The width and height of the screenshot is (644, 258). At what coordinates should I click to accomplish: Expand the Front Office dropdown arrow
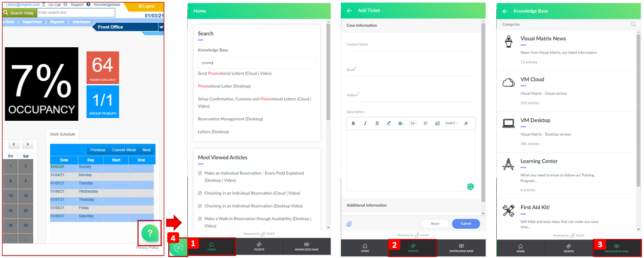[161, 27]
